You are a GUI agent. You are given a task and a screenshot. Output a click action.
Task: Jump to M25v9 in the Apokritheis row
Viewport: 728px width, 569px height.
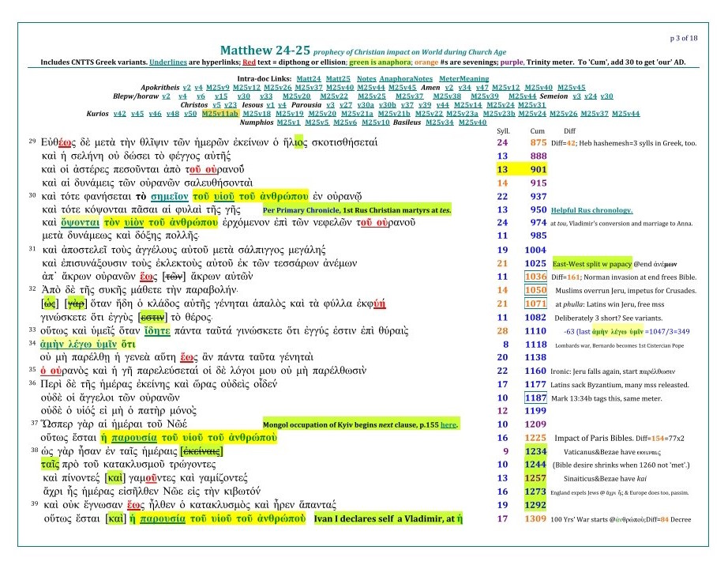pos(218,88)
